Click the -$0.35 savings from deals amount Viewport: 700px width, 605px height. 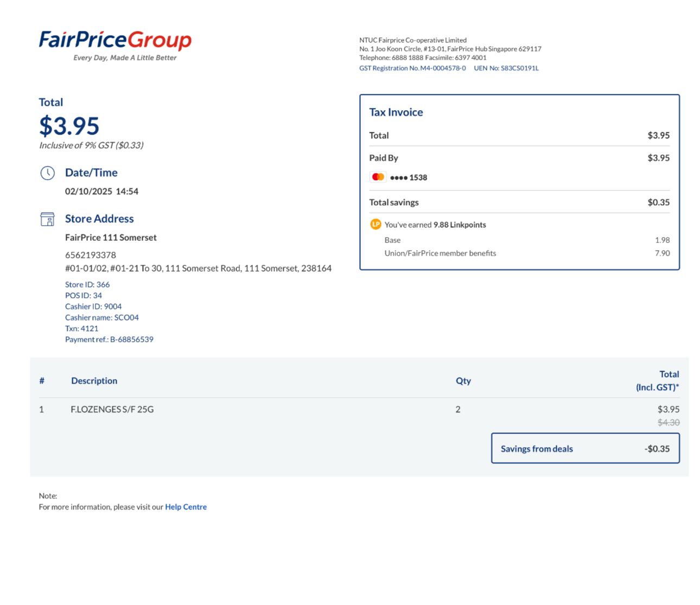tap(657, 449)
